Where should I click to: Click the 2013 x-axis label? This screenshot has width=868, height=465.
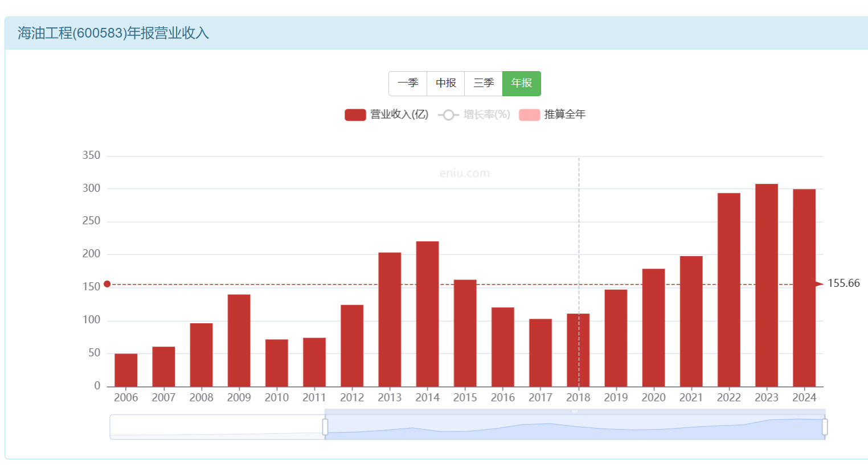click(390, 397)
